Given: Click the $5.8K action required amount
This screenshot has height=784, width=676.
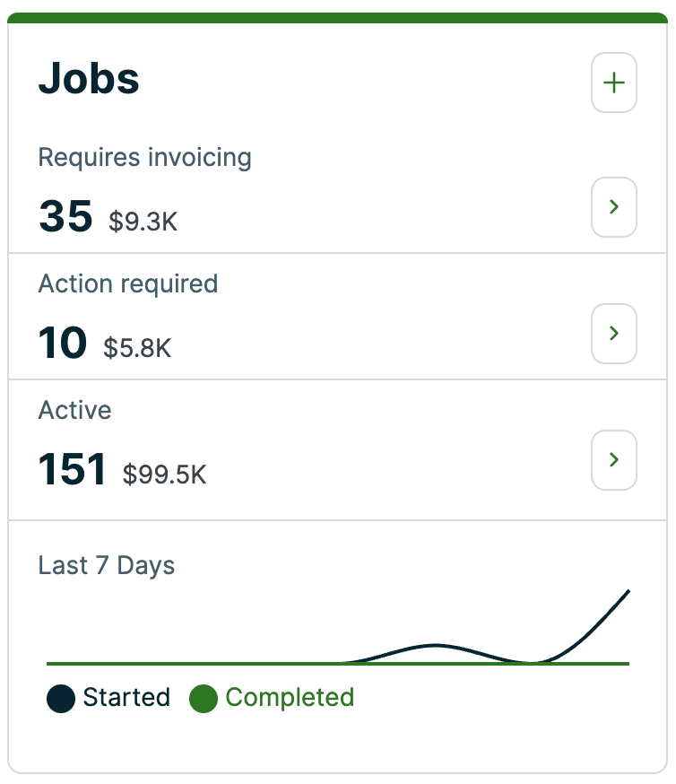Looking at the screenshot, I should click(x=137, y=347).
